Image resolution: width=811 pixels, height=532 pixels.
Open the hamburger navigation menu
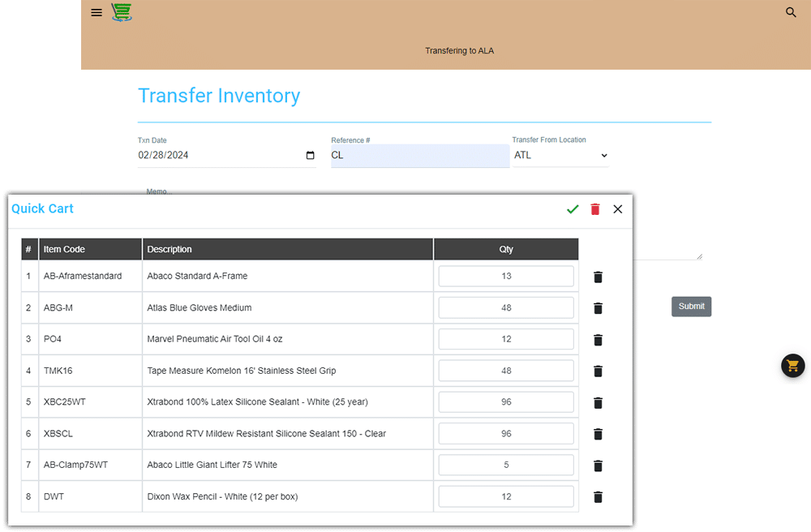[x=97, y=13]
